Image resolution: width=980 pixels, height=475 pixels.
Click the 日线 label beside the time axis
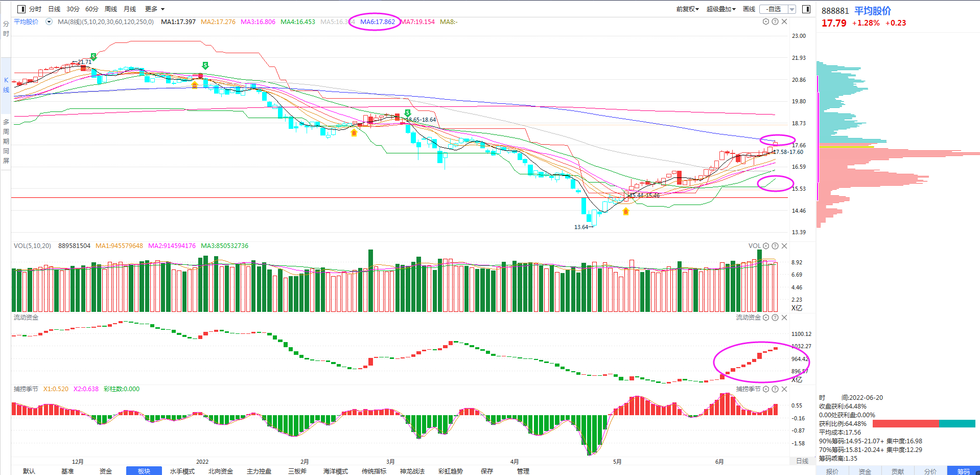802,461
